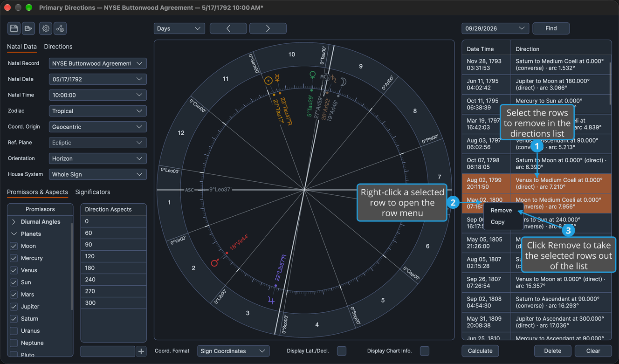Click the Clear button

click(593, 351)
